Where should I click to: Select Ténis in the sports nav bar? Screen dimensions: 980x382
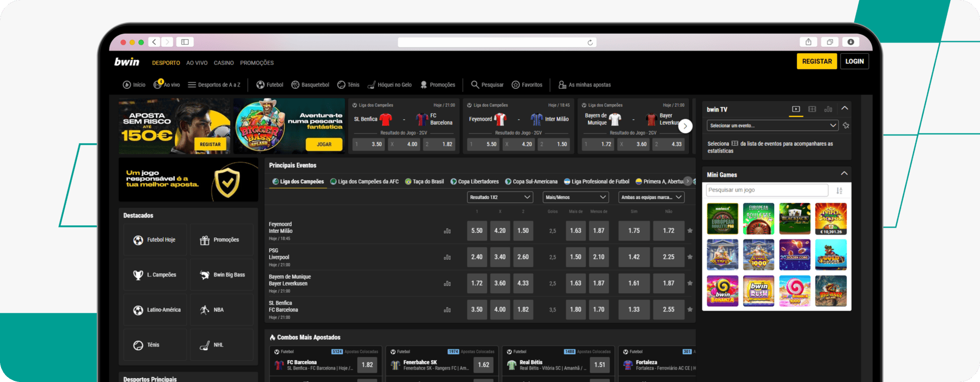click(348, 85)
